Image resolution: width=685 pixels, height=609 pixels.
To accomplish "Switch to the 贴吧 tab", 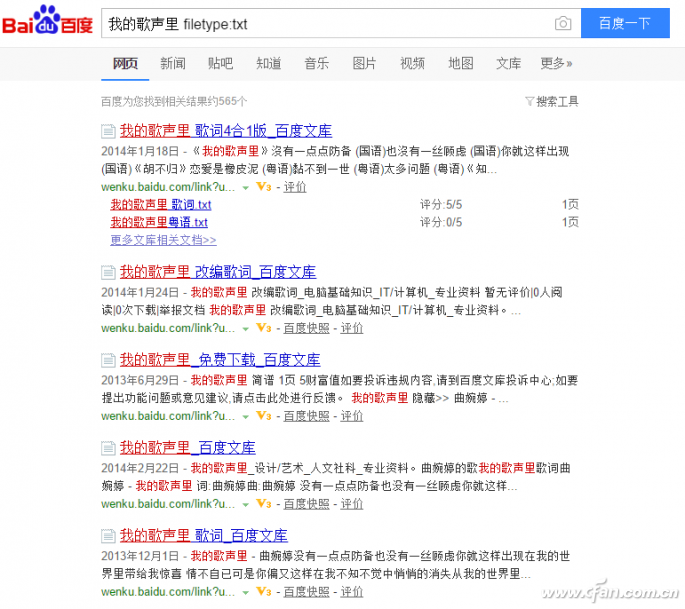I will 221,64.
